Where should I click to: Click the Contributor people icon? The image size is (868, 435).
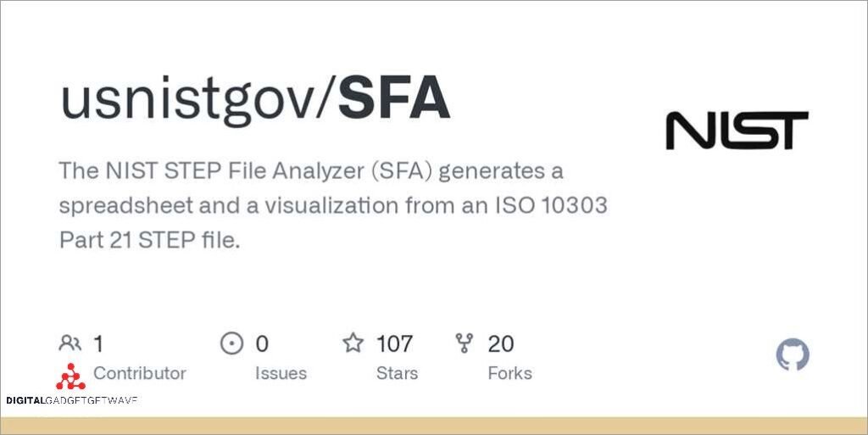coord(70,343)
